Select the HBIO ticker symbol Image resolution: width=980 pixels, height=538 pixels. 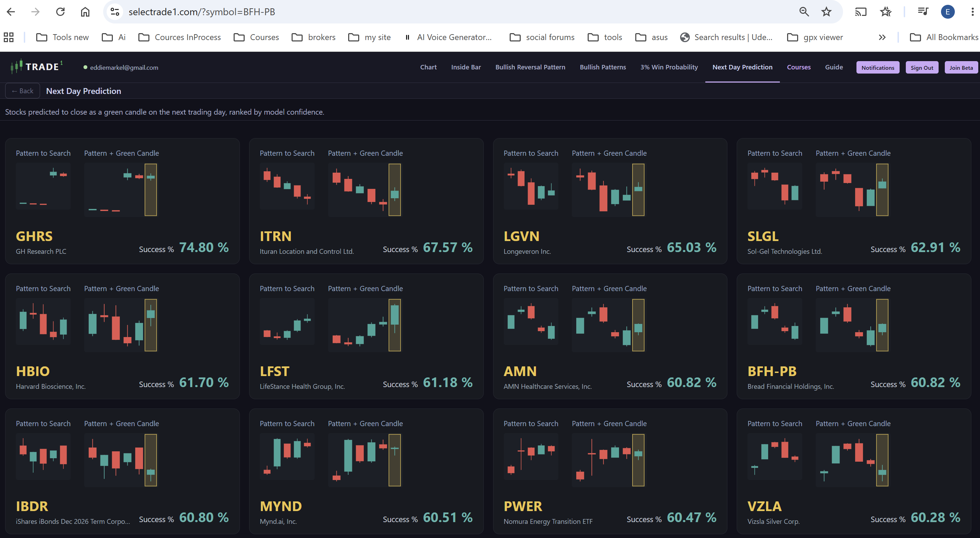tap(33, 371)
